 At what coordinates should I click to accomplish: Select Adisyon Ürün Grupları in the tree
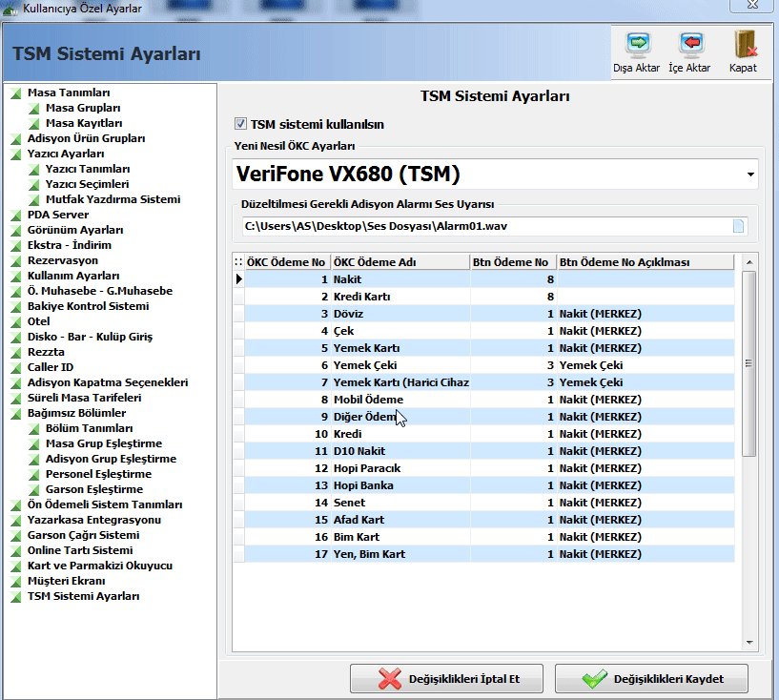86,138
